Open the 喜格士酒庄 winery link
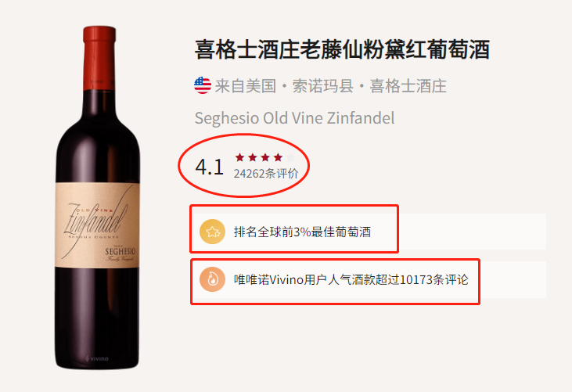This screenshot has height=392, width=572. (x=408, y=86)
